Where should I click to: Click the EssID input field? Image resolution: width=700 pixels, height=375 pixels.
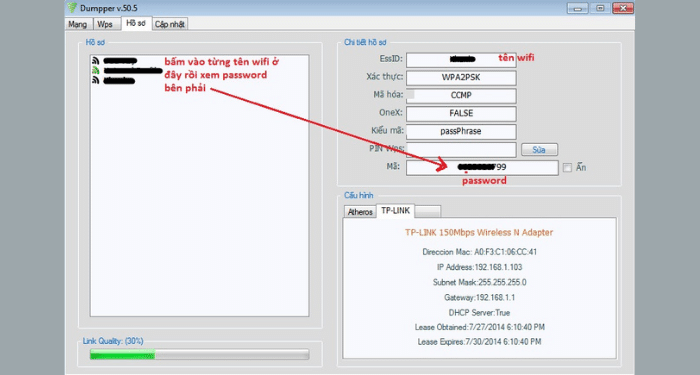pos(461,60)
